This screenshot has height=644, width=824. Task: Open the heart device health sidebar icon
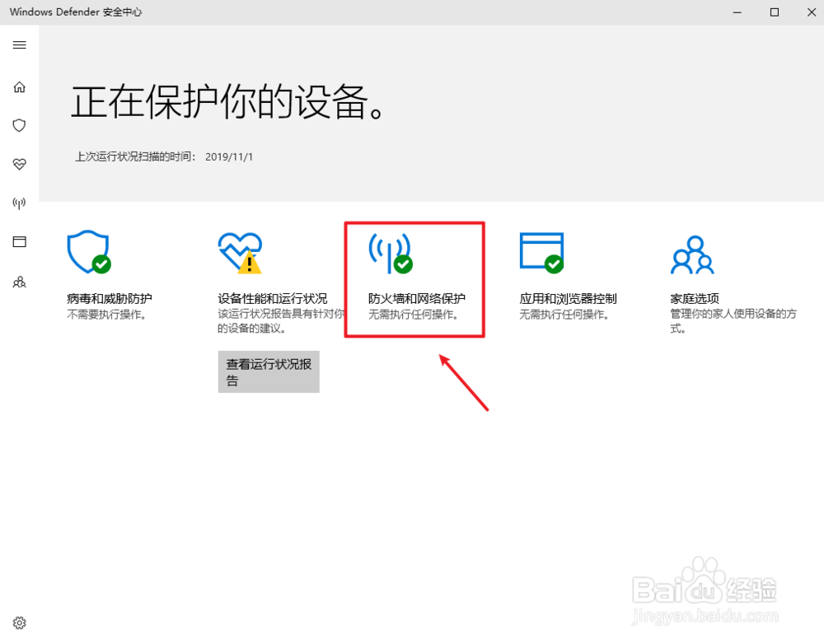[x=20, y=164]
